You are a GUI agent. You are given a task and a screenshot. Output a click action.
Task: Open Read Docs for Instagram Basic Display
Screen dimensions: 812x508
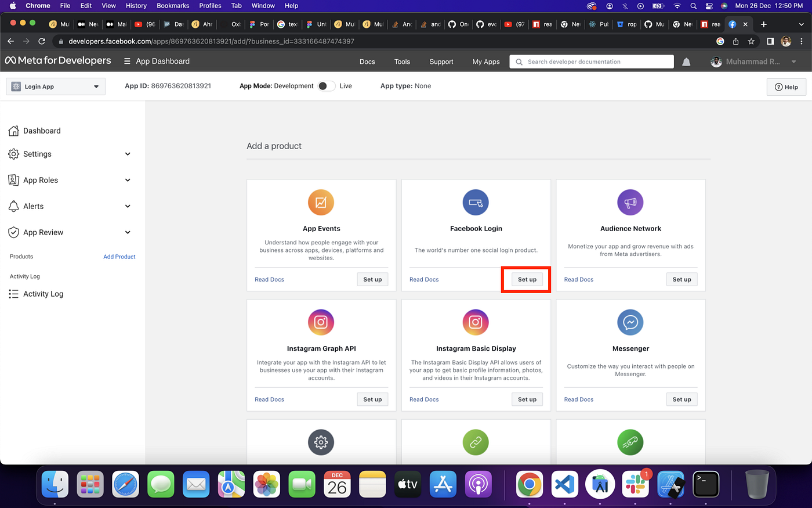(x=424, y=399)
